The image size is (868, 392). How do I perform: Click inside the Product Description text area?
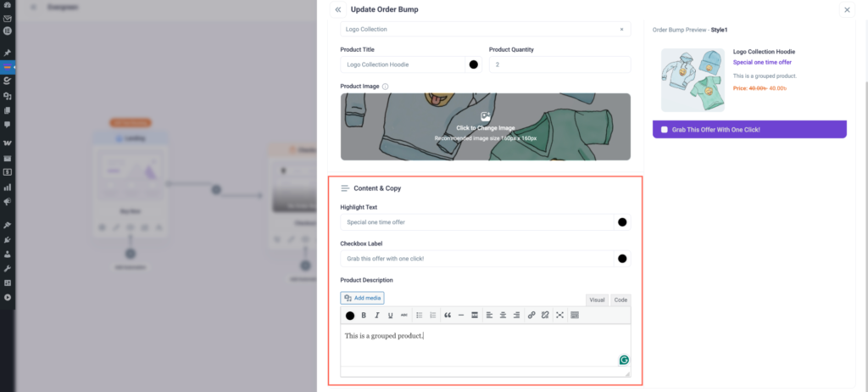coord(486,344)
